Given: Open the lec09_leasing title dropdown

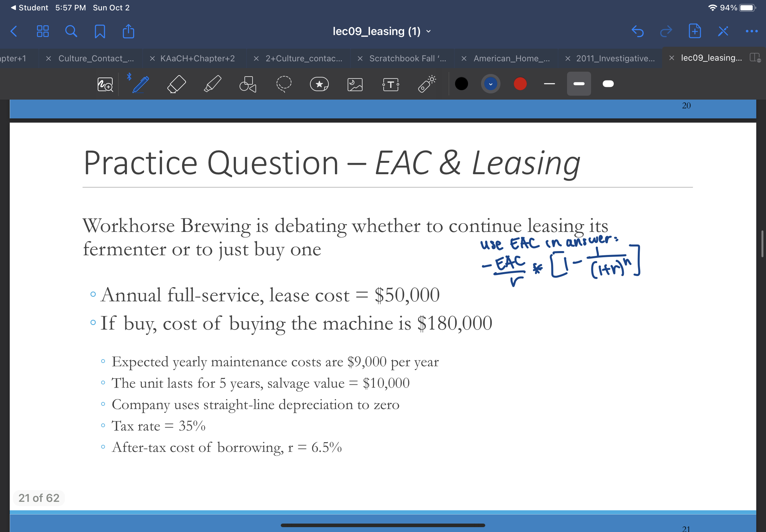Looking at the screenshot, I should tap(428, 31).
